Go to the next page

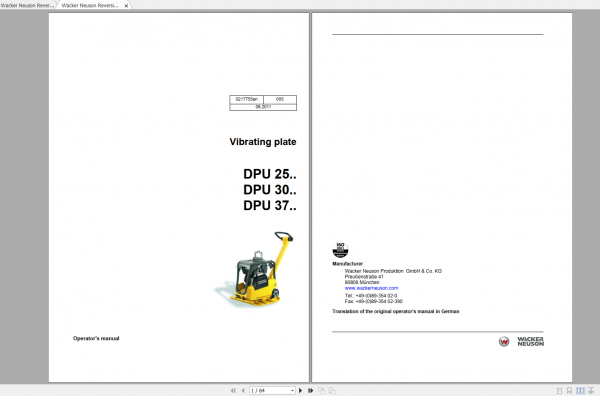pyautogui.click(x=300, y=391)
